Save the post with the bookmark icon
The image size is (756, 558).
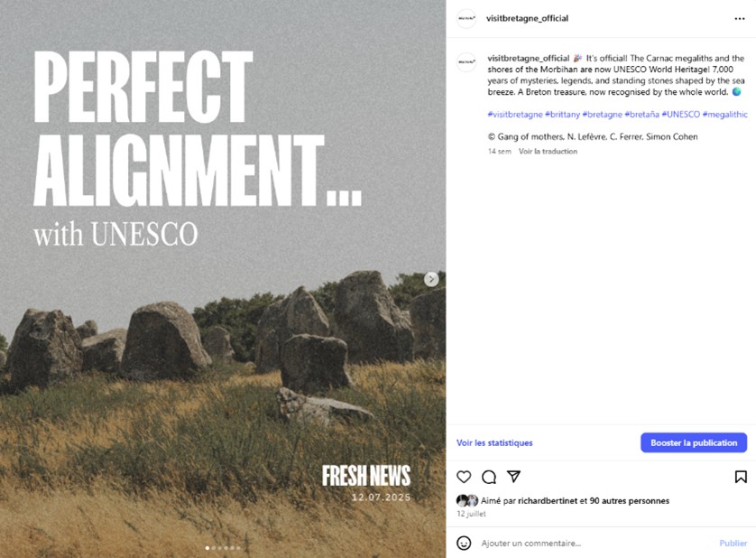click(x=740, y=477)
